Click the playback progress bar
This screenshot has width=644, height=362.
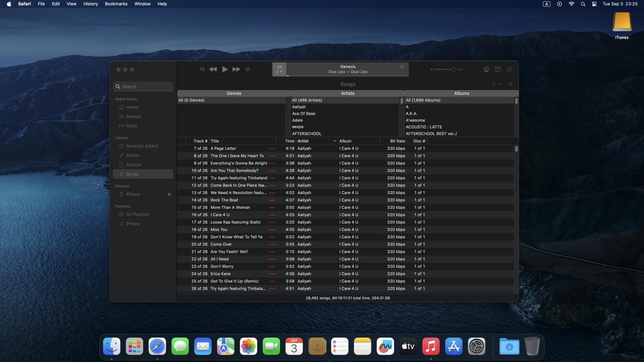tap(348, 76)
